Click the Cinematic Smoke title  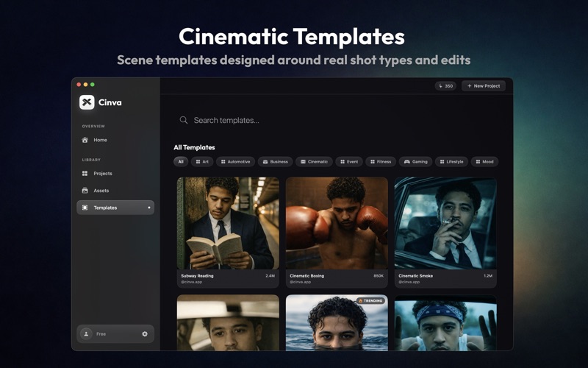tap(415, 275)
